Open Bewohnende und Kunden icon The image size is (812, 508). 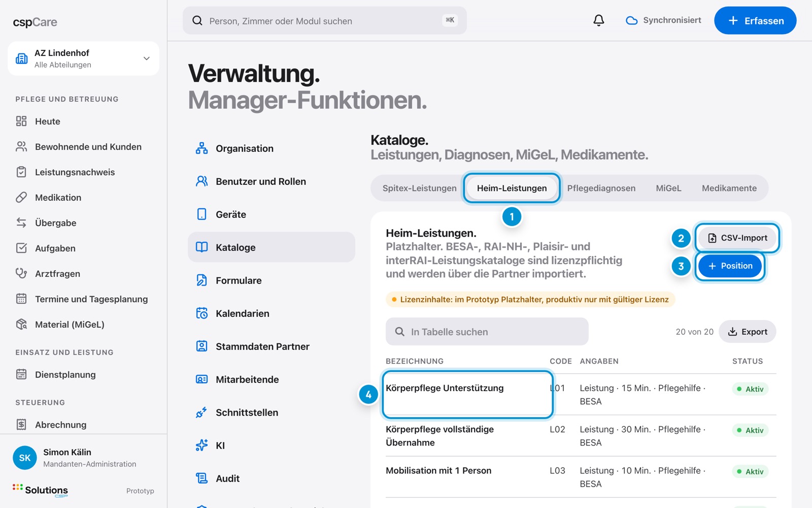click(x=21, y=146)
